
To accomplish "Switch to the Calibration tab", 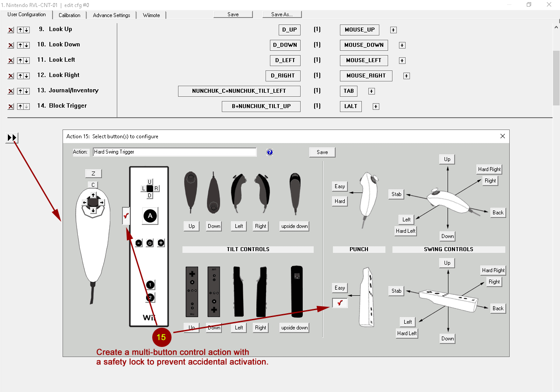I will [70, 15].
